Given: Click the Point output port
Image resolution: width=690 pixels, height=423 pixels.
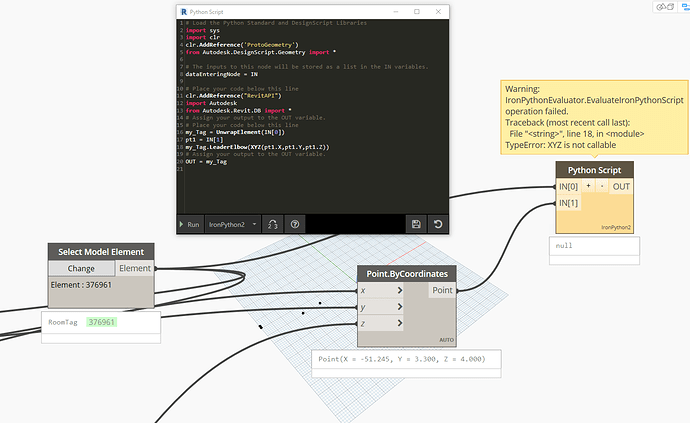Looking at the screenshot, I should coord(442,290).
